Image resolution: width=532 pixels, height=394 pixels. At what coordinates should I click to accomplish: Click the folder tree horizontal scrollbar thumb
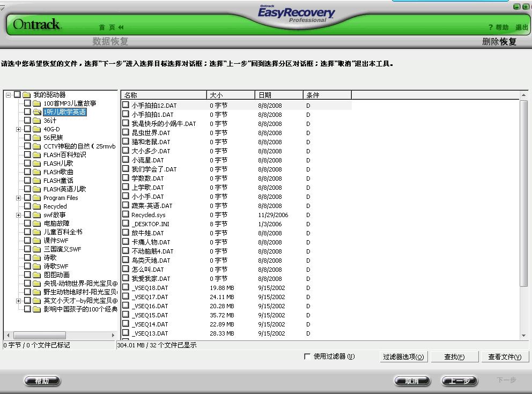click(x=39, y=335)
